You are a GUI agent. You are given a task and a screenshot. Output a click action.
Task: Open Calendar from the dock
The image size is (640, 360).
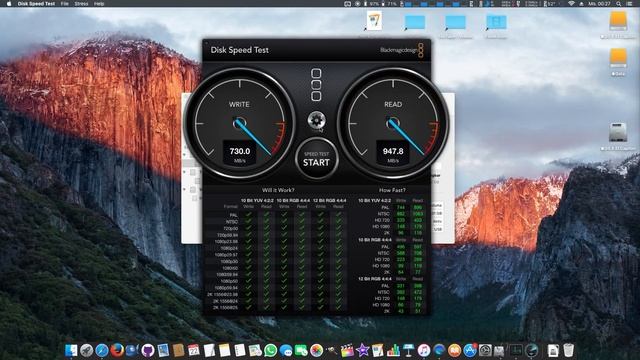[x=194, y=350]
